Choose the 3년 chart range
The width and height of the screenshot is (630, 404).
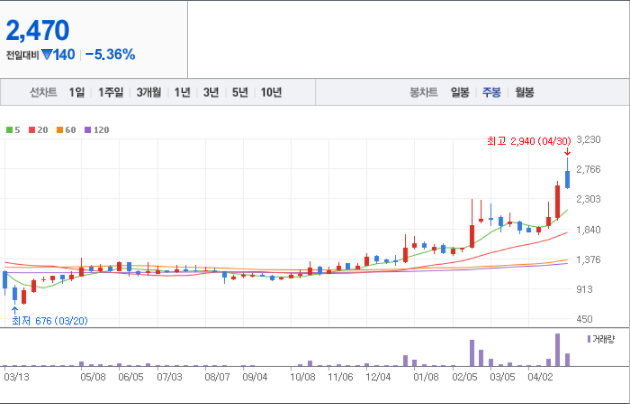coord(211,92)
